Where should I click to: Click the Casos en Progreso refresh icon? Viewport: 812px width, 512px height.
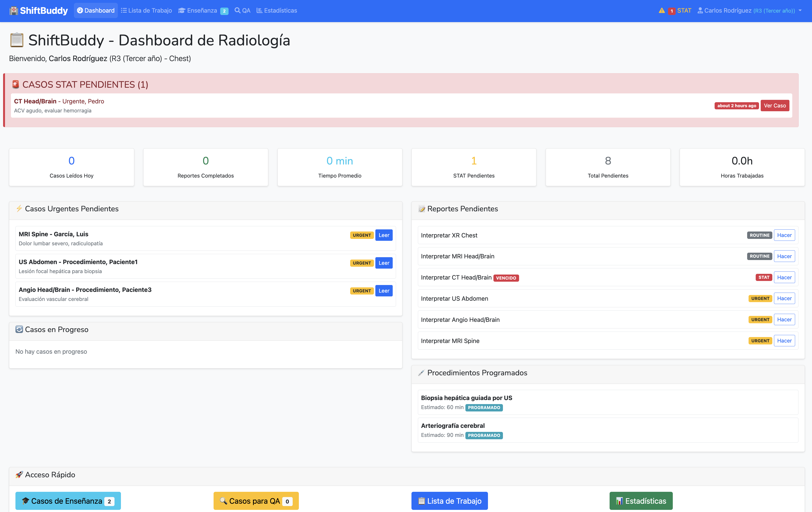19,329
